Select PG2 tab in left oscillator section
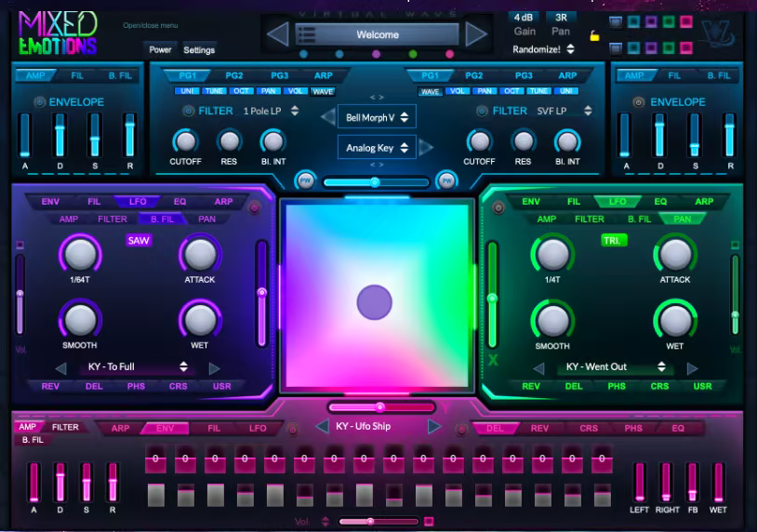Viewport: 757px width, 532px height. [234, 75]
